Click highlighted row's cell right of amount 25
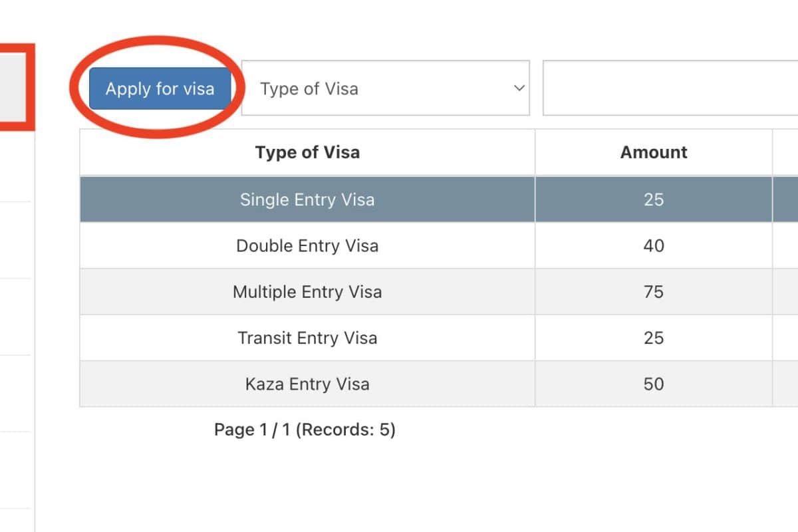The image size is (798, 532). point(785,199)
